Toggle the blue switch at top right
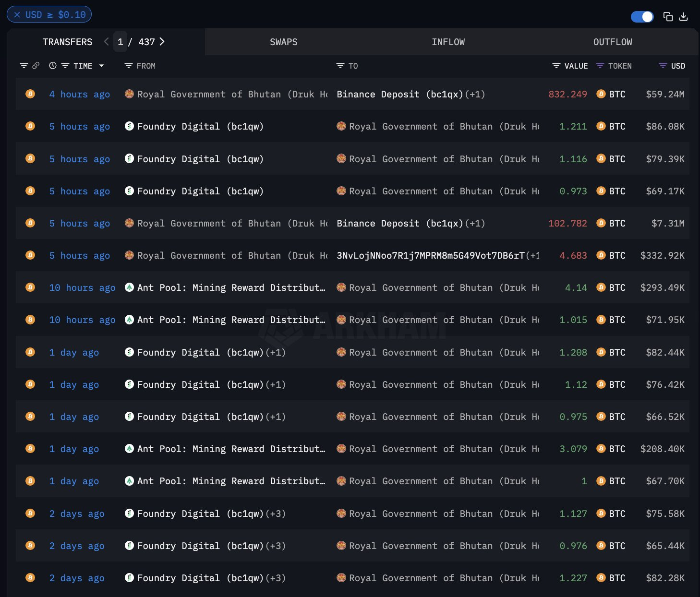 [642, 17]
